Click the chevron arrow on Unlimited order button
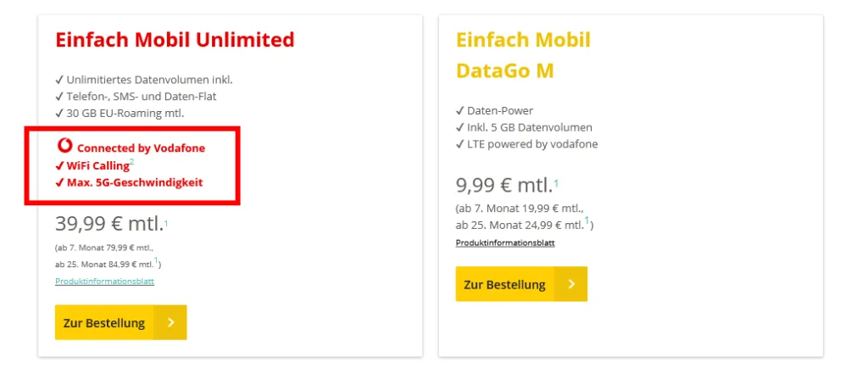Image resolution: width=868 pixels, height=385 pixels. click(x=171, y=322)
